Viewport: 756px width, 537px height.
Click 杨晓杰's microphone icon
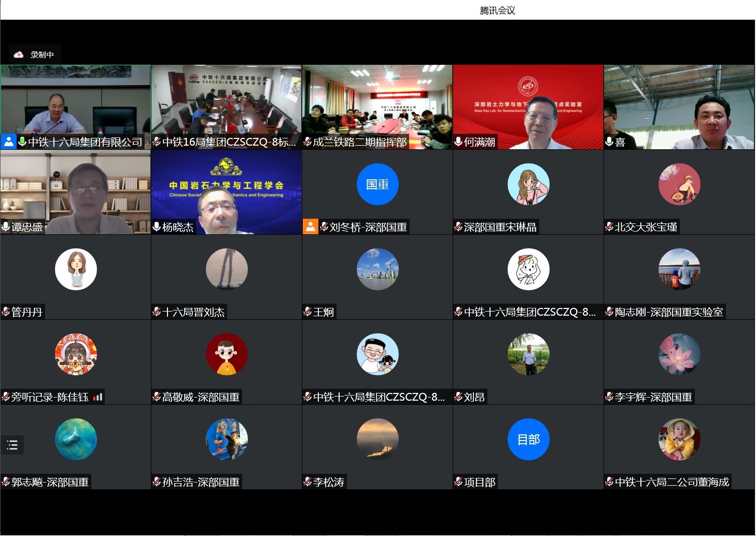click(157, 227)
